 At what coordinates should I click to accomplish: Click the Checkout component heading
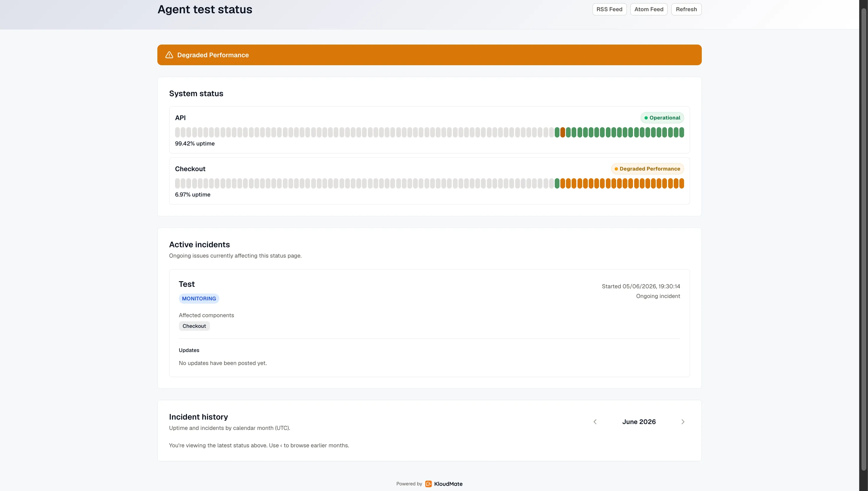(x=190, y=168)
